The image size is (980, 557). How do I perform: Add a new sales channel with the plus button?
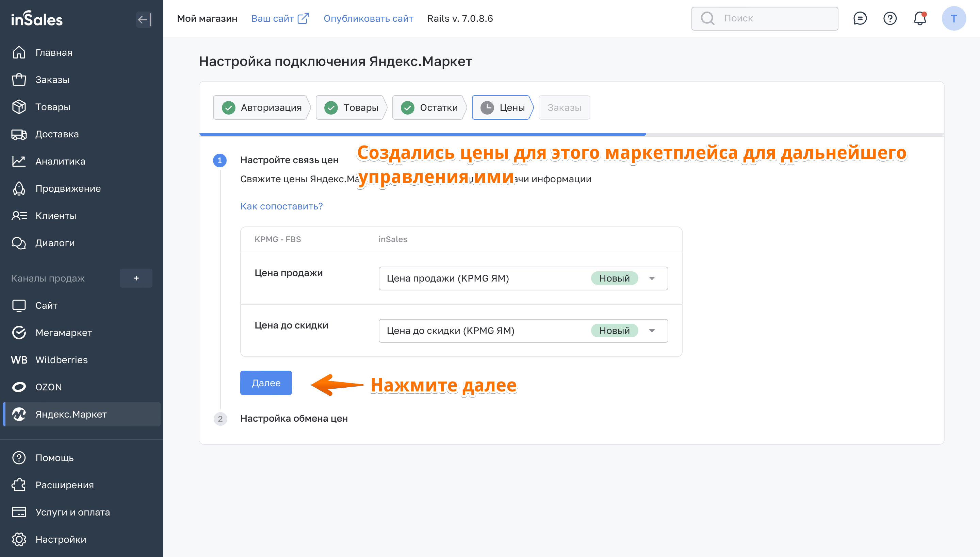(136, 278)
